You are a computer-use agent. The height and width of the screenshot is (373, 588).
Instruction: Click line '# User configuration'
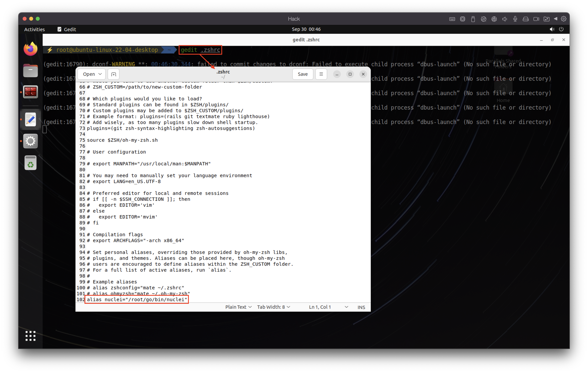tap(116, 152)
